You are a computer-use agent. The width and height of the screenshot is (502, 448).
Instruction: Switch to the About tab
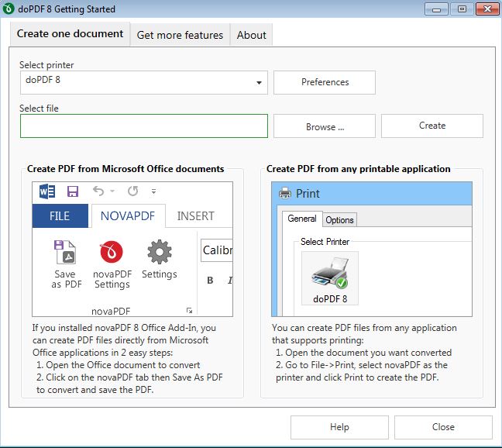(x=251, y=35)
